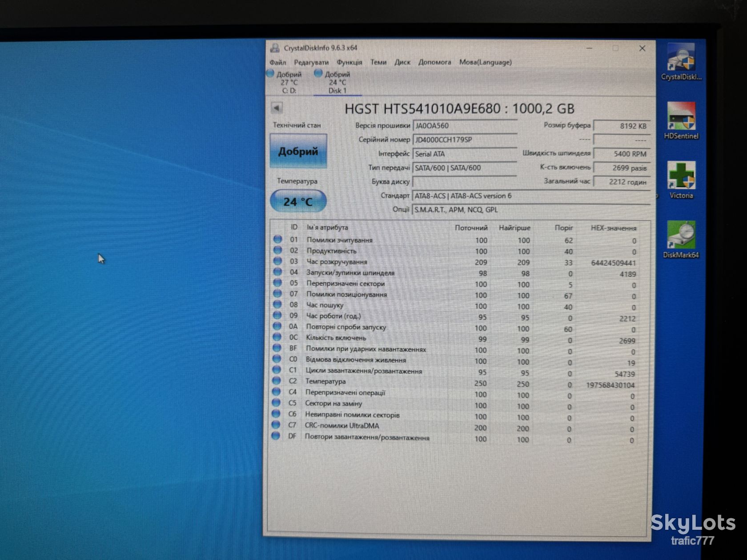This screenshot has width=747, height=560.
Task: Open the Функція menu
Action: [x=349, y=62]
